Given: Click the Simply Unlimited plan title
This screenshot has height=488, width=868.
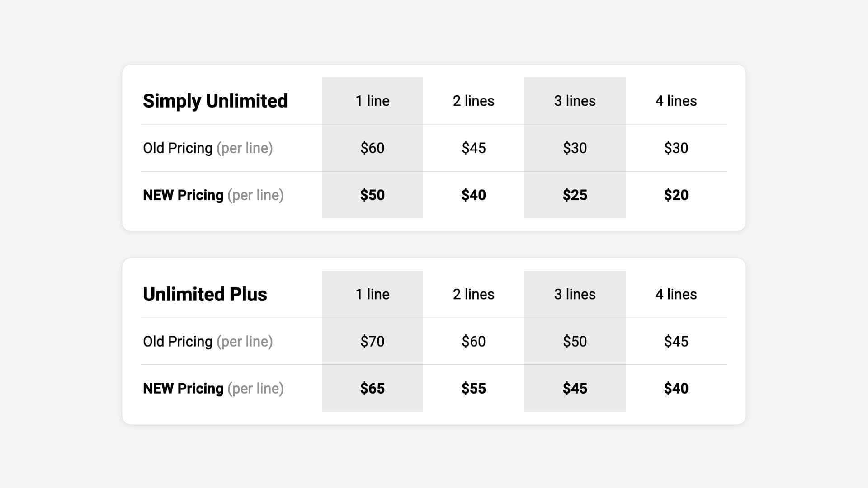Looking at the screenshot, I should [215, 101].
